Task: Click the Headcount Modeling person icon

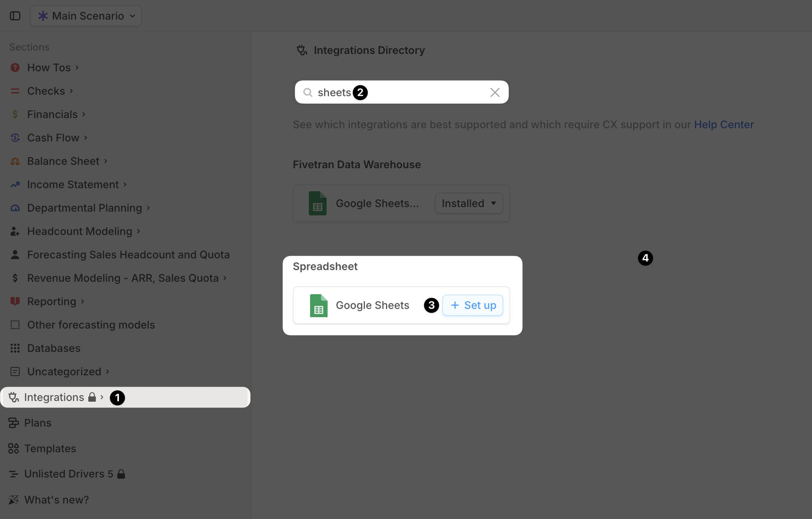Action: (15, 231)
